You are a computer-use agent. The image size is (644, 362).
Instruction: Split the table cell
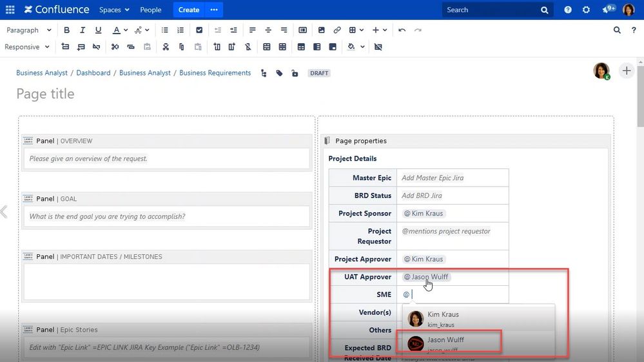point(282,47)
